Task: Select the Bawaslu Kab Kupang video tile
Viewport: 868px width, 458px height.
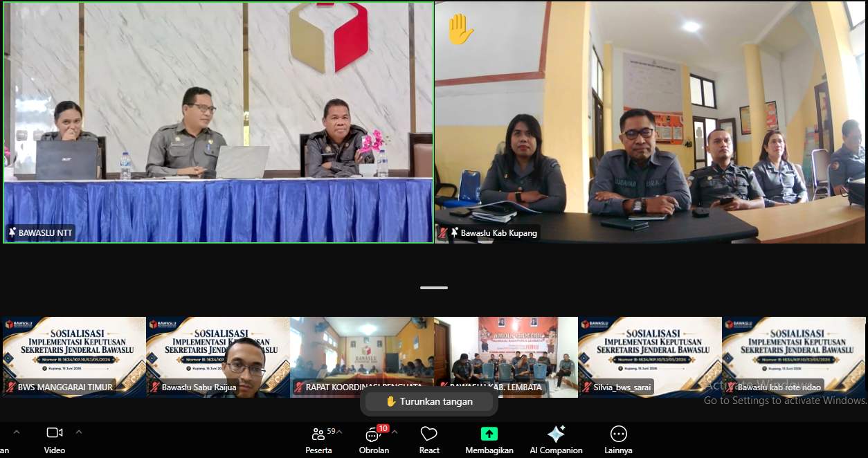Action: tap(650, 122)
